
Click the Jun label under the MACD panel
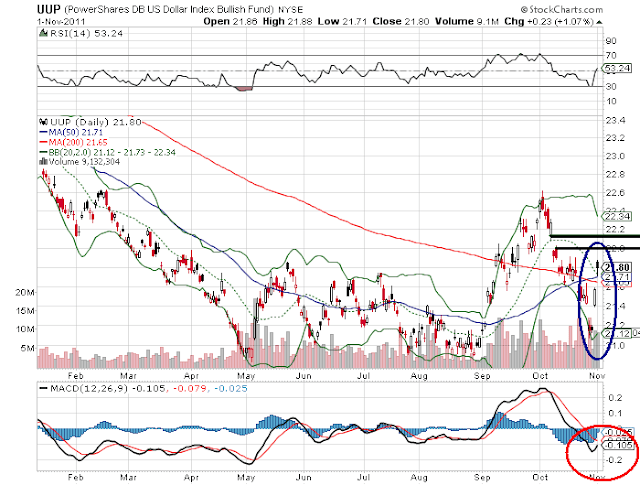304,477
